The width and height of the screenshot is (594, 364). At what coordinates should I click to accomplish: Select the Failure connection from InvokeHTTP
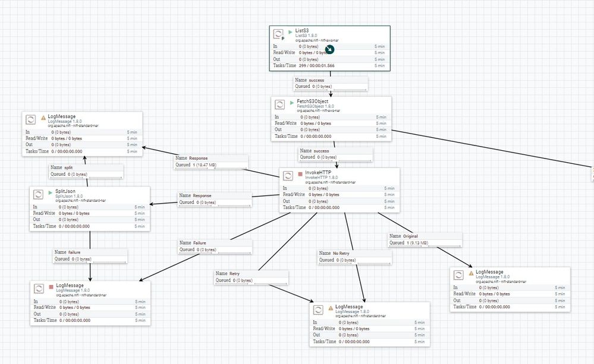pyautogui.click(x=215, y=246)
